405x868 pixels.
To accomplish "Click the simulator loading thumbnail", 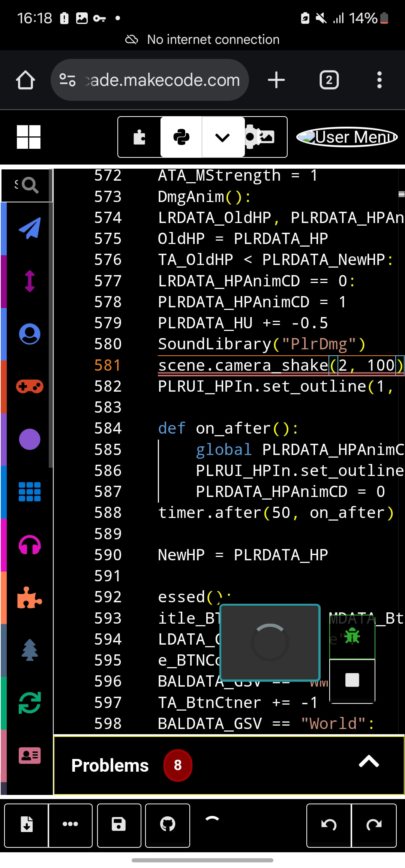I will [x=270, y=642].
